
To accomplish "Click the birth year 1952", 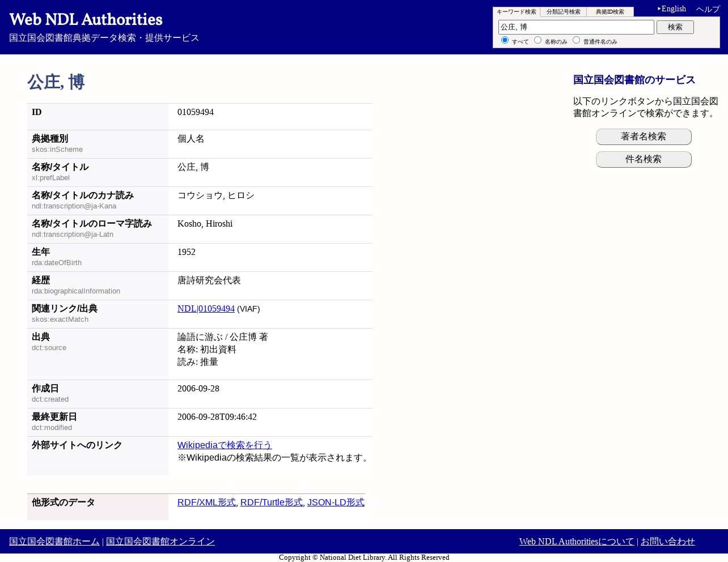I will click(x=187, y=252).
